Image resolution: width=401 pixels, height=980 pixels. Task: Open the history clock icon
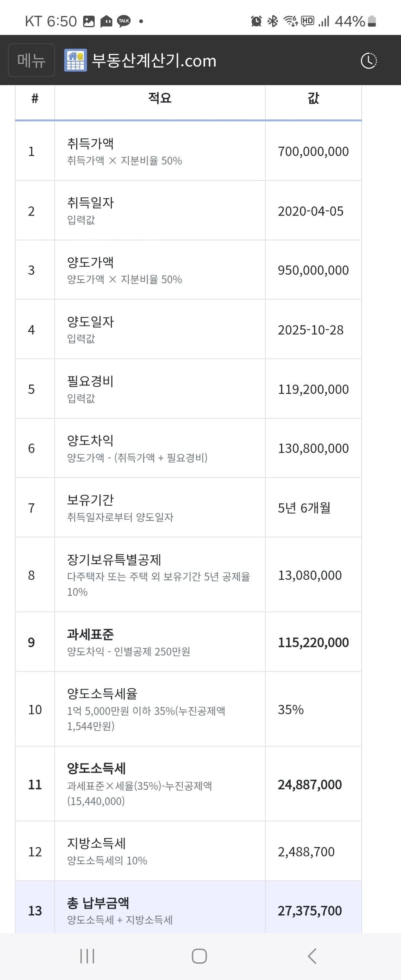368,61
